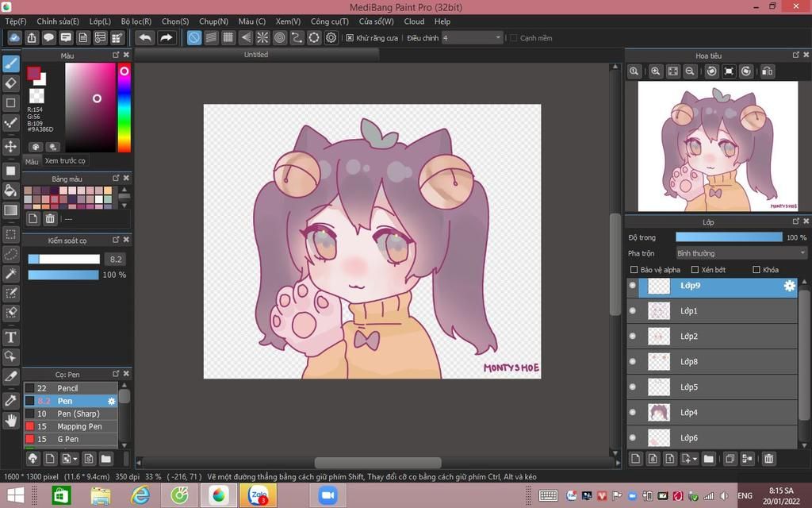The image size is (812, 508).
Task: Turn off snap with the Snap Off icon
Action: click(x=194, y=38)
